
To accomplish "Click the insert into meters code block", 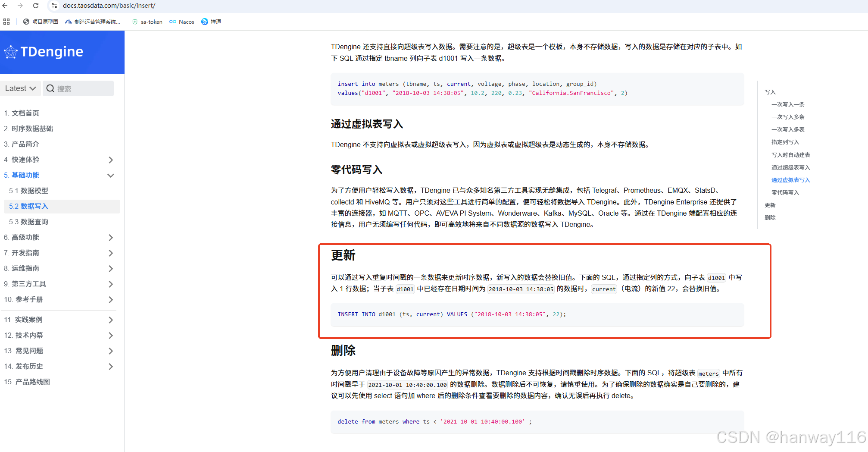I will pyautogui.click(x=537, y=88).
